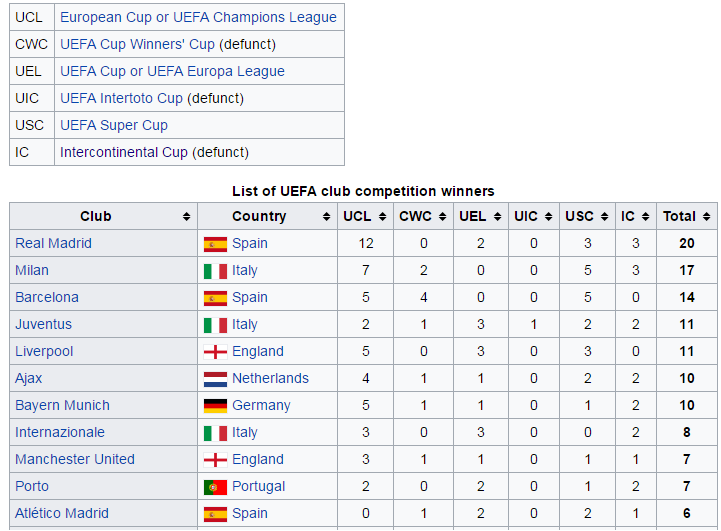The height and width of the screenshot is (531, 721).
Task: Sort by Total column arrows
Action: 706,217
